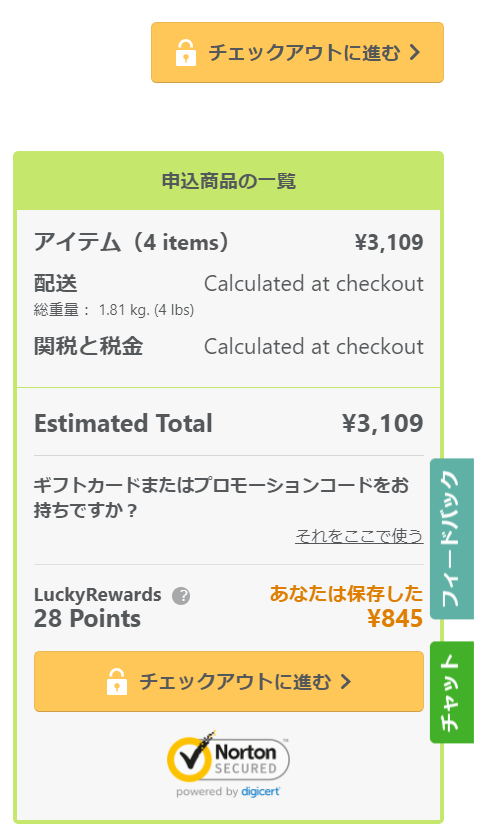Click lock icon on checkout button inside summary panel

click(117, 682)
